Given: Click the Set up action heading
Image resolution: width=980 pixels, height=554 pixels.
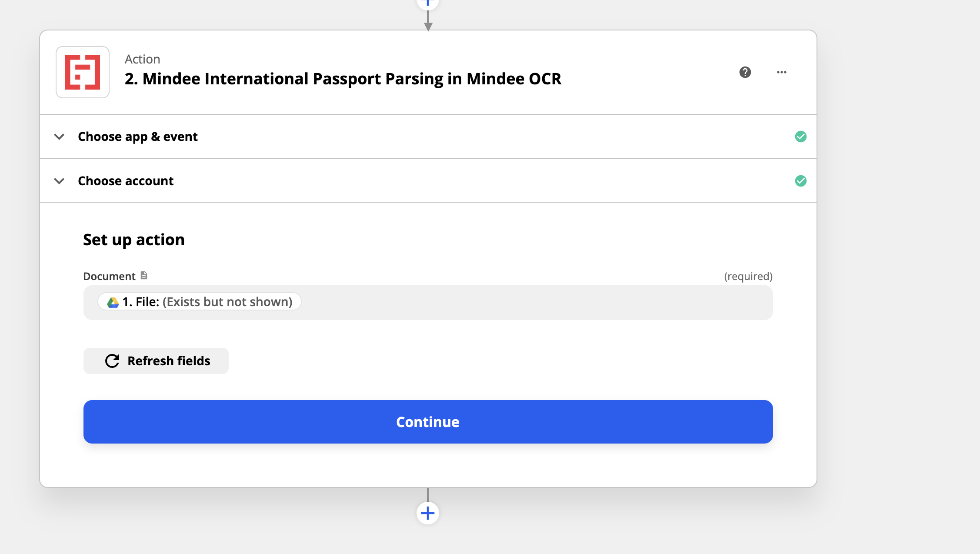Looking at the screenshot, I should coord(134,240).
